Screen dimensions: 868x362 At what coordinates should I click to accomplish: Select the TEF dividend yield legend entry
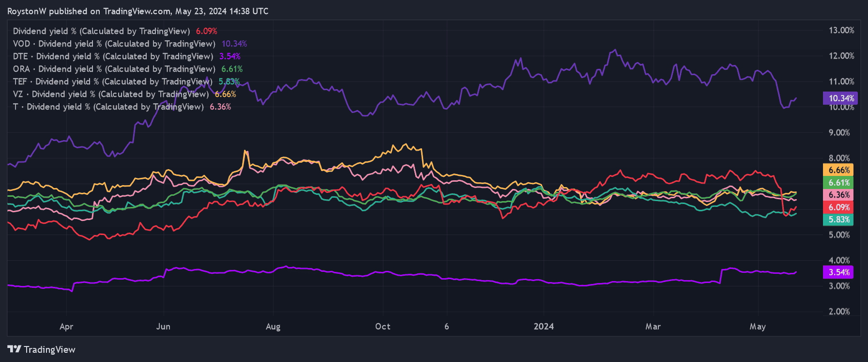(x=112, y=81)
